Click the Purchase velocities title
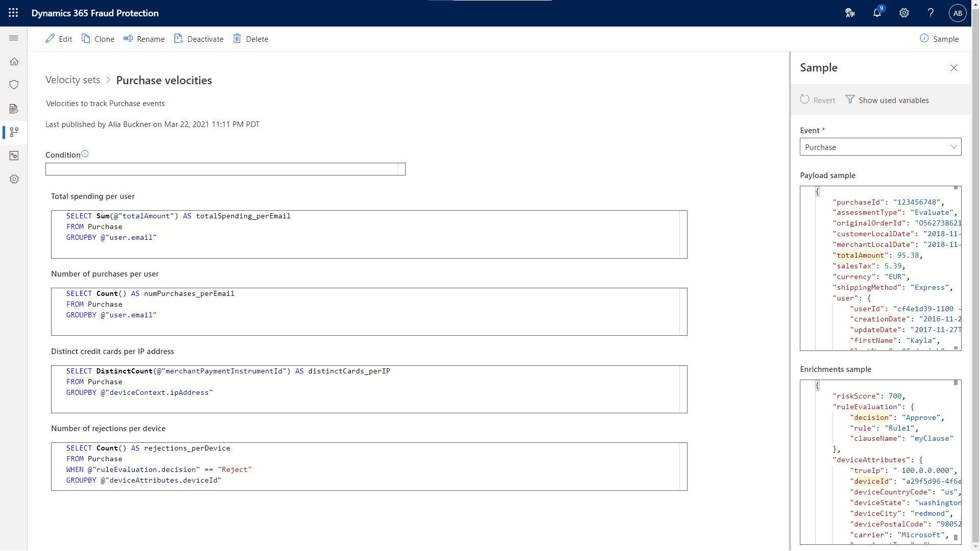 point(164,80)
